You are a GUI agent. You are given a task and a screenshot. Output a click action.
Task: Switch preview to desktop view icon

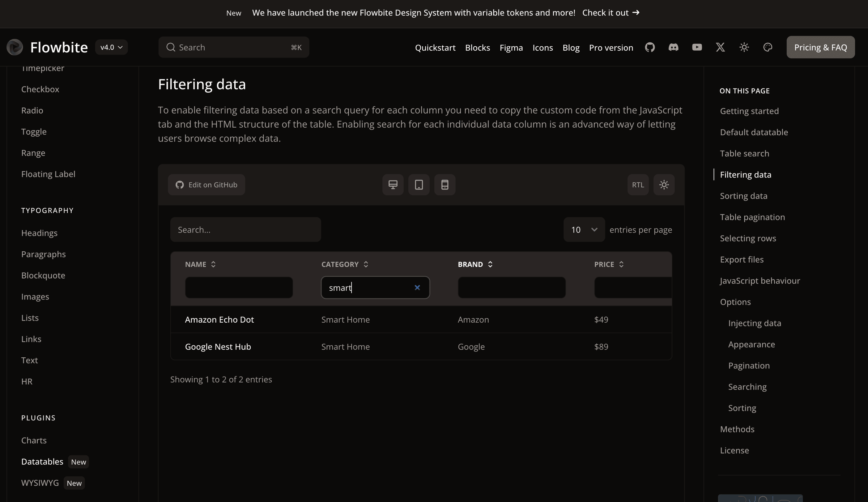(x=393, y=185)
